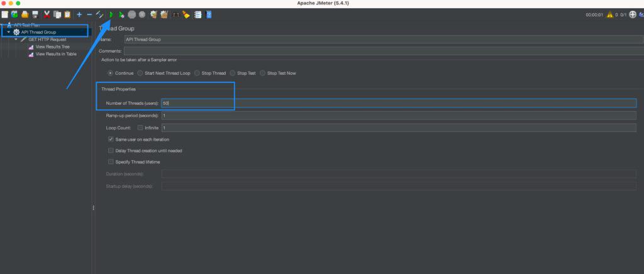Click the gear icon beside API Thread Group

[16, 32]
